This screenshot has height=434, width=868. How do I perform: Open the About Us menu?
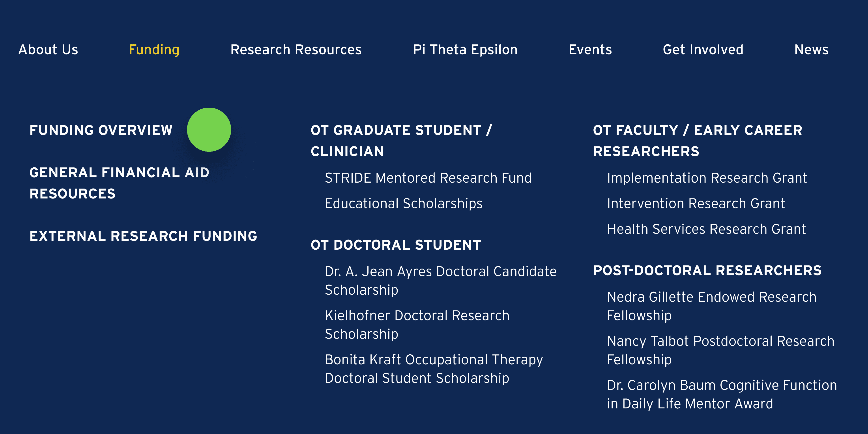click(x=48, y=50)
